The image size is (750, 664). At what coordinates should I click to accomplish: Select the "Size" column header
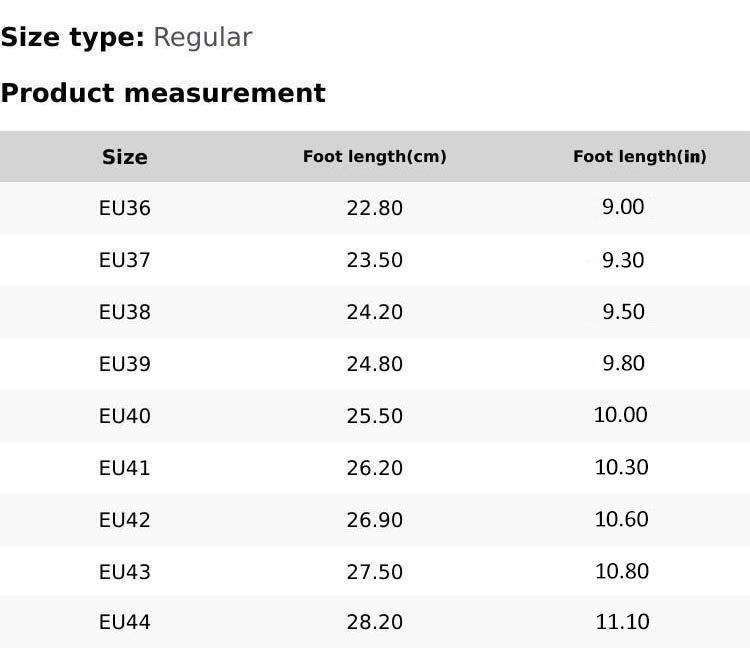pyautogui.click(x=125, y=157)
